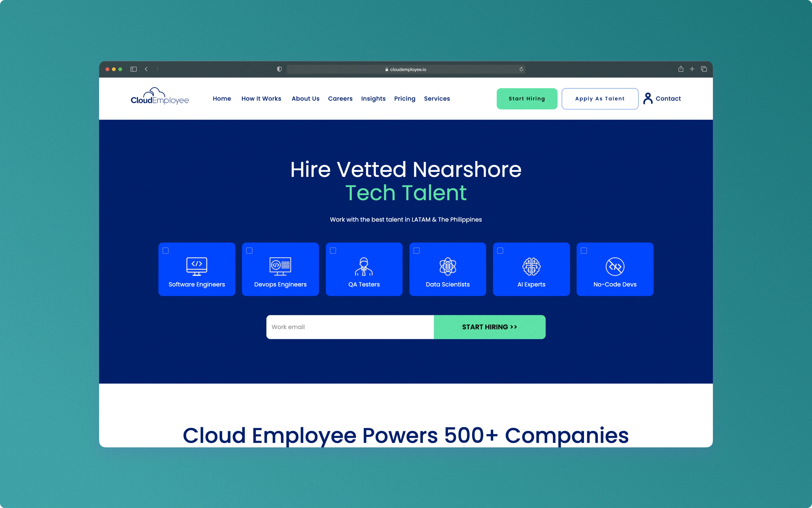This screenshot has width=812, height=508.
Task: Check the QA Testers checkbox
Action: click(333, 251)
